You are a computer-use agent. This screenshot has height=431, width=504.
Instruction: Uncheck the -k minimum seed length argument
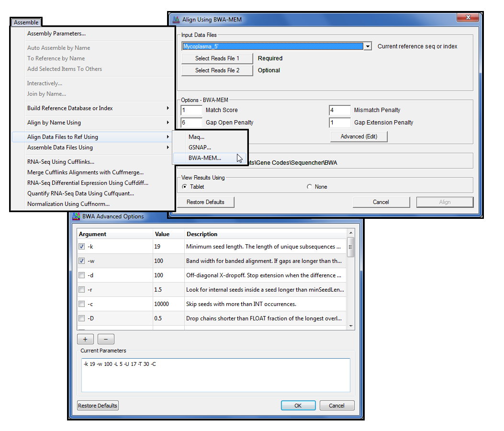pos(81,246)
